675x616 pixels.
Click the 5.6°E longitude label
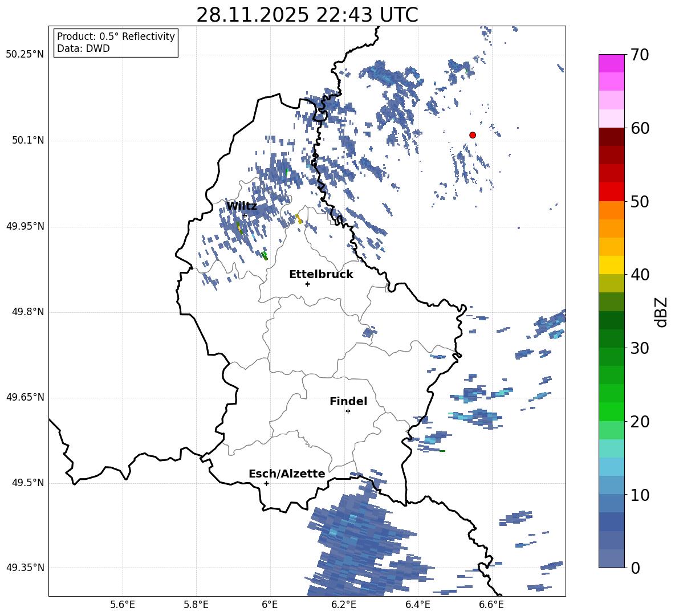coord(123,605)
